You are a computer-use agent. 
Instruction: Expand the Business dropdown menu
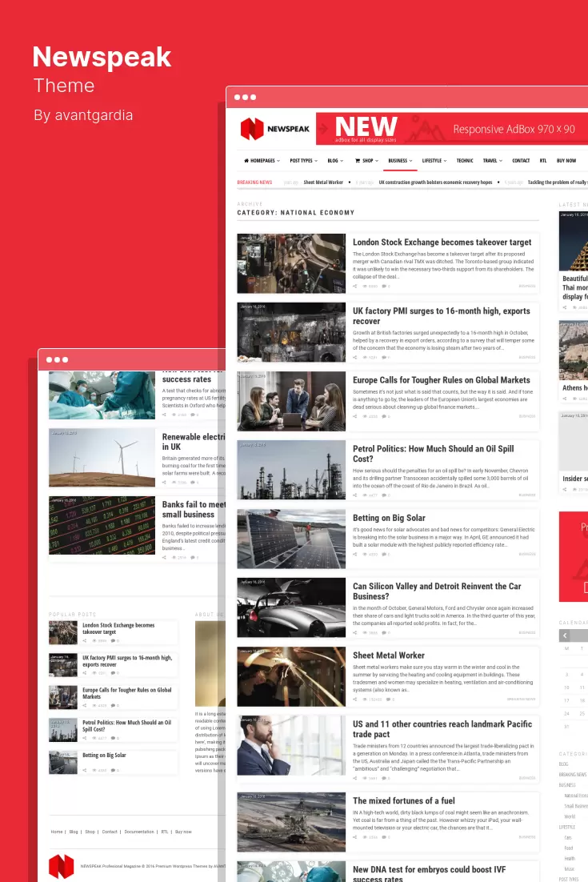[400, 161]
